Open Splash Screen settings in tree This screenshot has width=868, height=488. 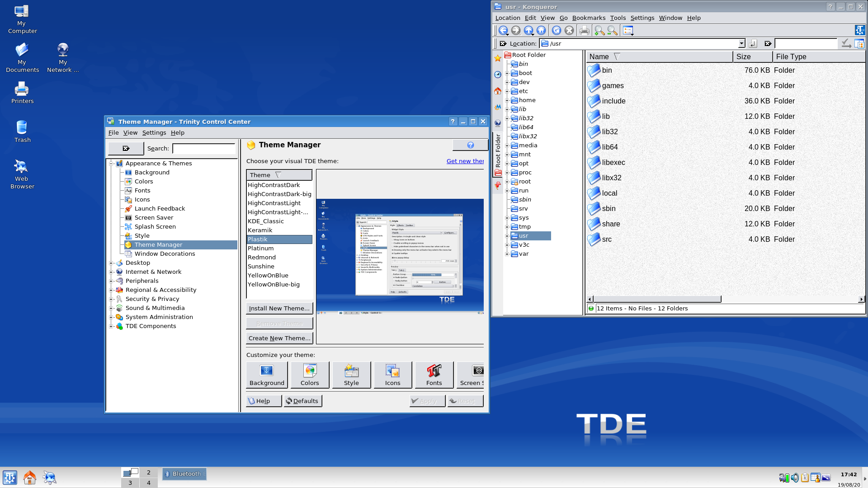click(x=155, y=227)
